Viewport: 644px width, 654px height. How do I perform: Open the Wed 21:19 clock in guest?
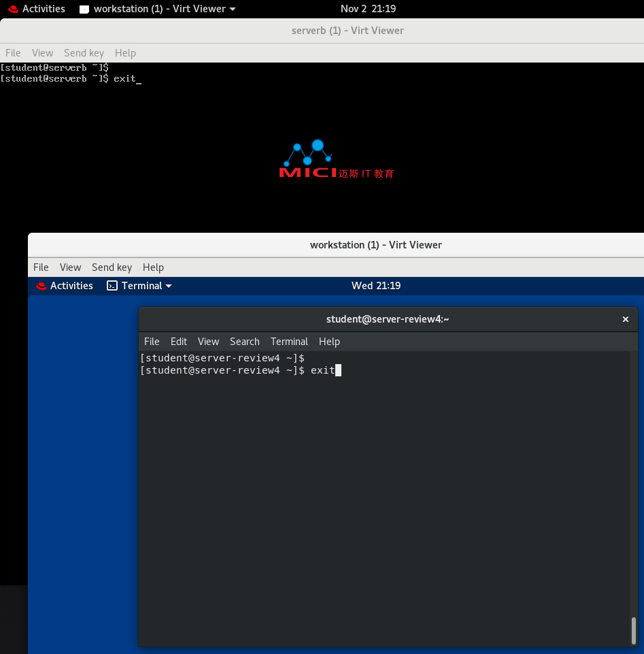[376, 286]
